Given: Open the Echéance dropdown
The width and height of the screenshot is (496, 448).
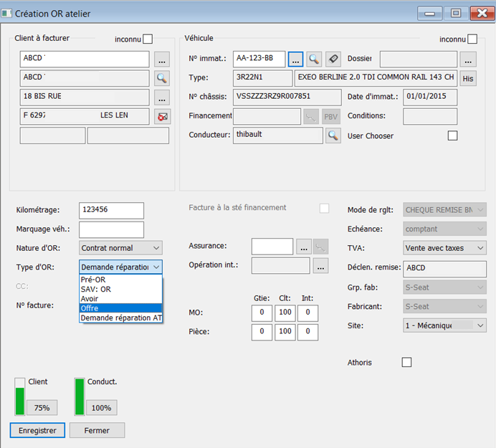Looking at the screenshot, I should (x=444, y=229).
